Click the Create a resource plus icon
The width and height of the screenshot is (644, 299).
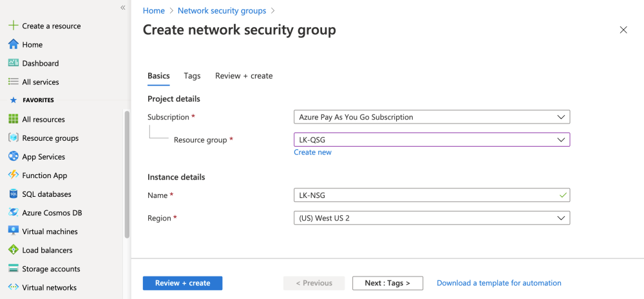click(x=13, y=26)
